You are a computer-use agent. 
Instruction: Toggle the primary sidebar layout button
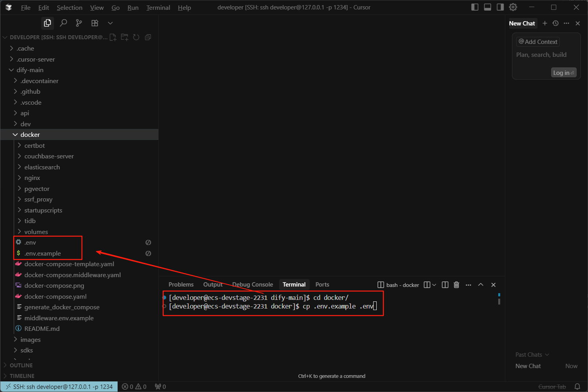475,7
